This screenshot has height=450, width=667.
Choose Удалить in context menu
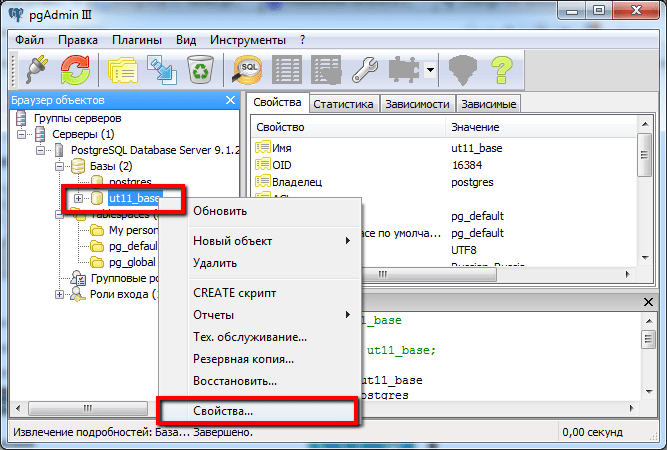click(259, 263)
